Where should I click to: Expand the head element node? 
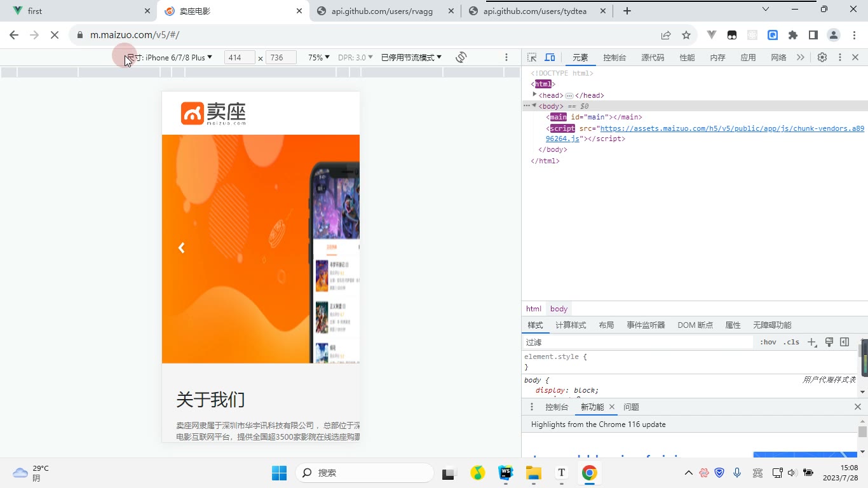(535, 95)
